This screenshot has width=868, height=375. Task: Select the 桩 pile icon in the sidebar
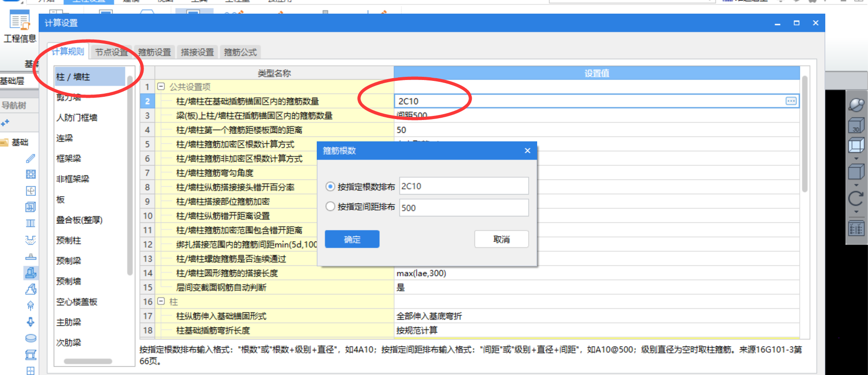tap(30, 322)
